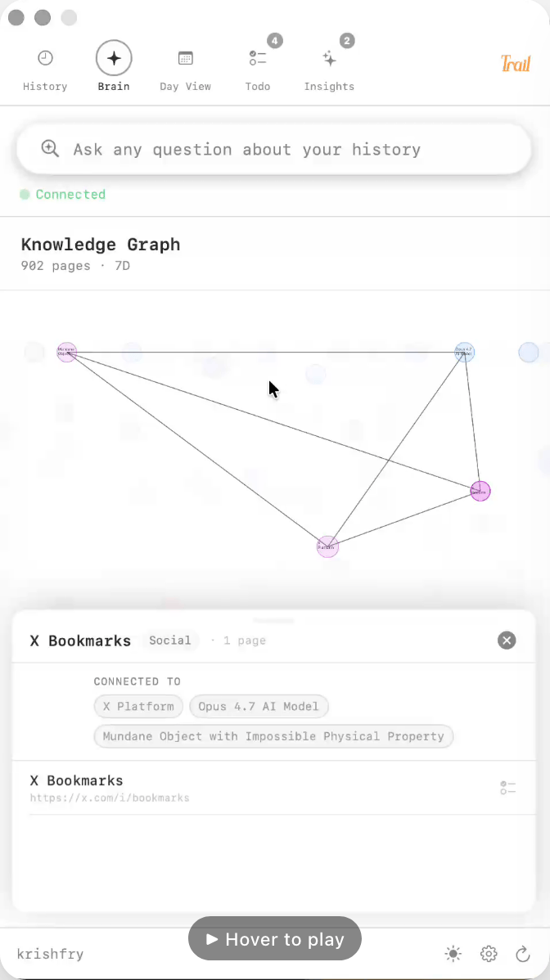Close the X Bookmarks detail panel
This screenshot has height=980, width=550.
click(x=507, y=640)
